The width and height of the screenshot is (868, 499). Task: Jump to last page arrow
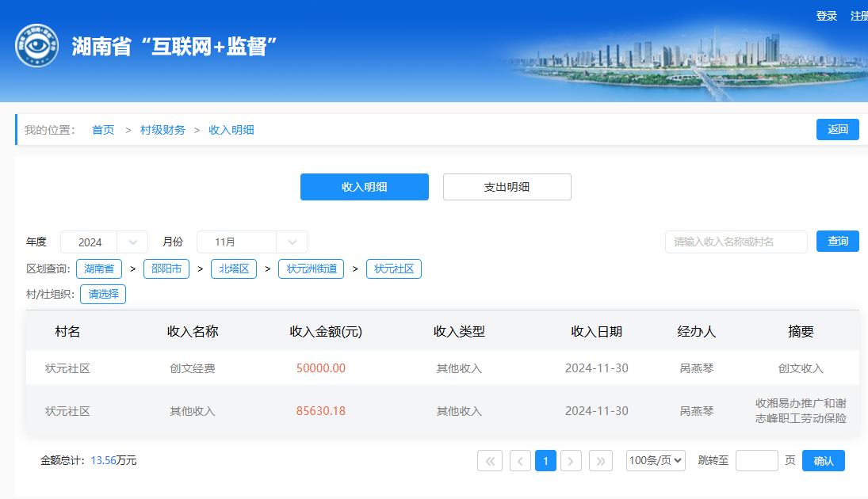click(601, 461)
